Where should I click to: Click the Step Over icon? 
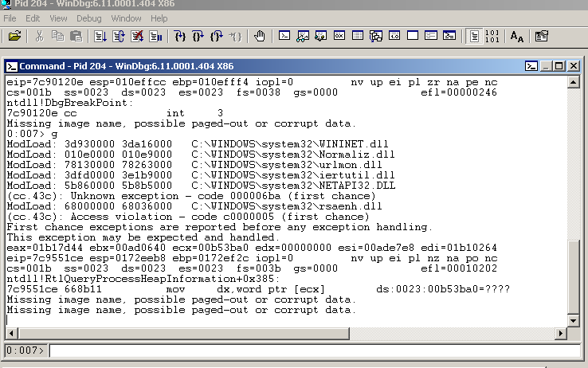[198, 36]
